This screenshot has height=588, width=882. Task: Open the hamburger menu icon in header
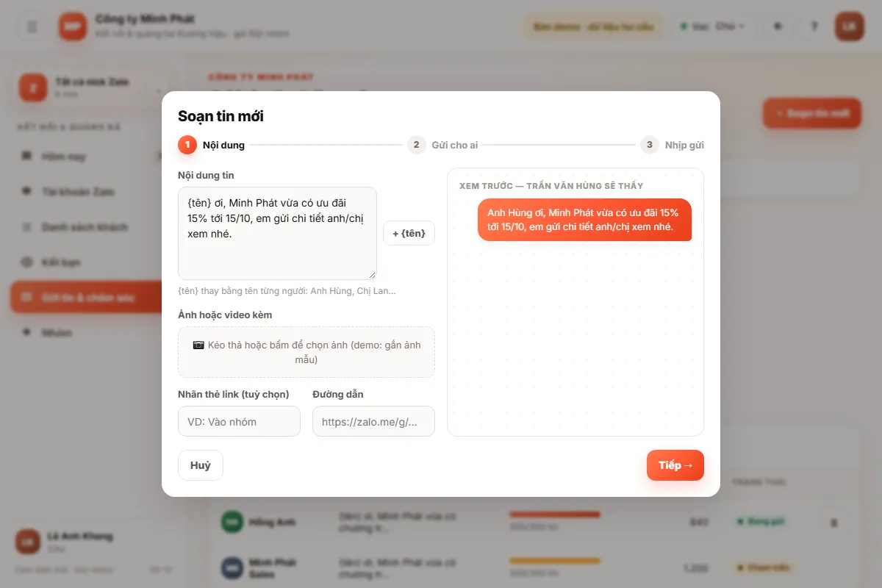pos(32,26)
